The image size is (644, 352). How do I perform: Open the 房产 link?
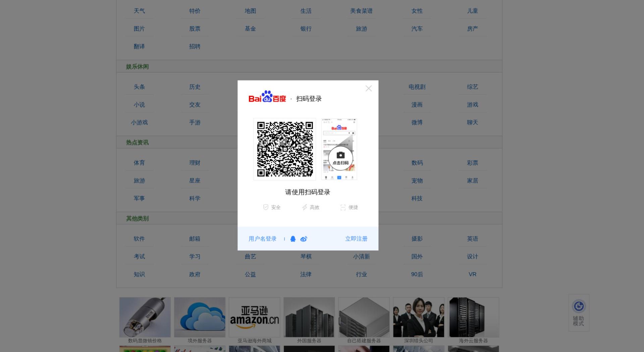[x=472, y=28]
